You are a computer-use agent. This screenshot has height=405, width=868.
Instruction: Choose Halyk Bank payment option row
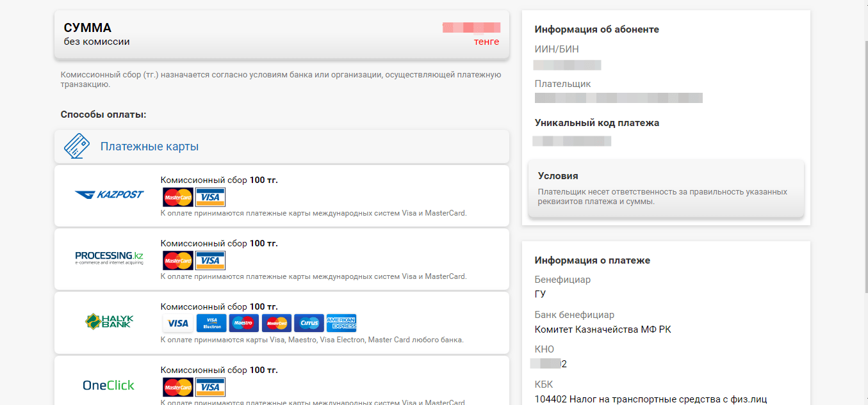tap(282, 323)
